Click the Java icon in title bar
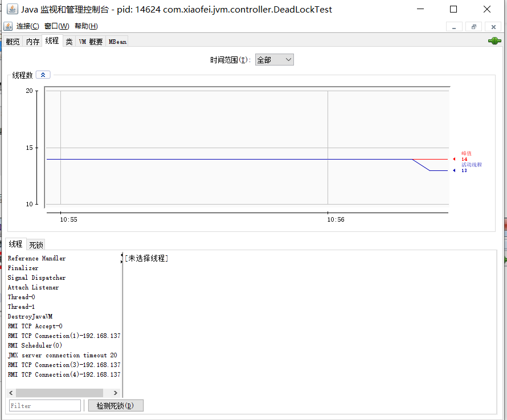This screenshot has height=420, width=507. tap(11, 9)
